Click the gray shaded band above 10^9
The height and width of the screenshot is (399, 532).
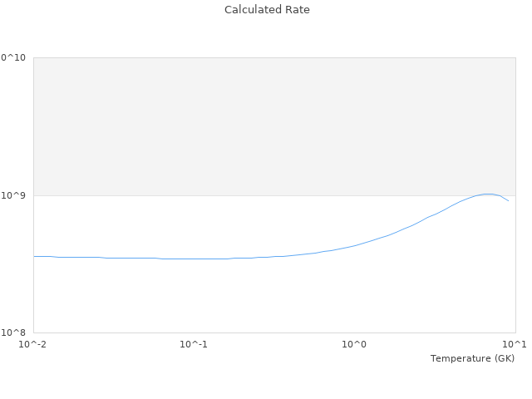point(274,125)
